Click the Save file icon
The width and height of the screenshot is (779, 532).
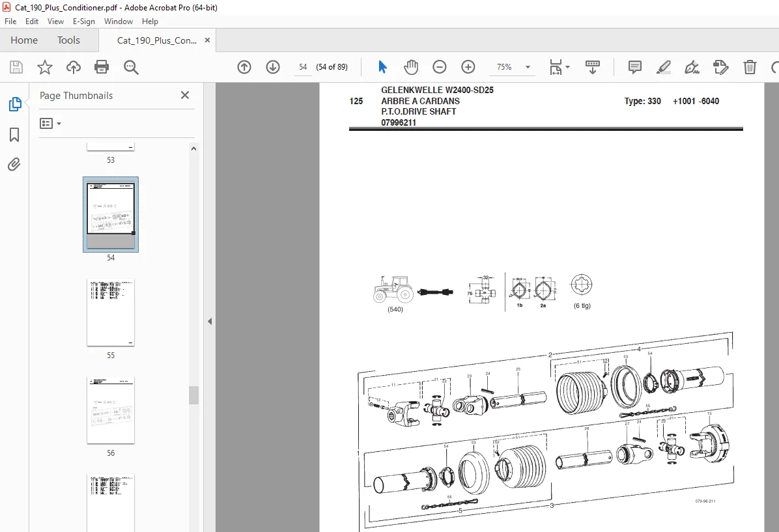[x=16, y=67]
